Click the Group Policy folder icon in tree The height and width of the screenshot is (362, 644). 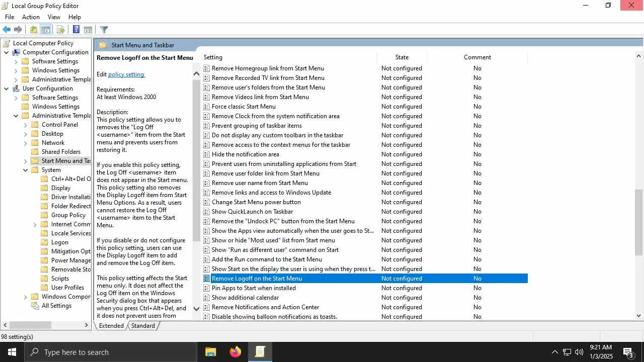[x=44, y=215]
